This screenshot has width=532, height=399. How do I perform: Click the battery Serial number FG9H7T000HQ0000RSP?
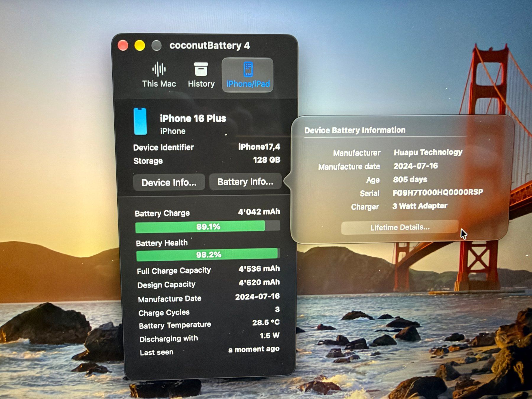(x=438, y=192)
